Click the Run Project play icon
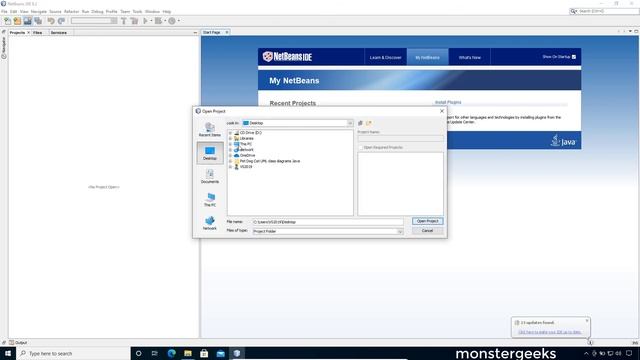Image resolution: width=640 pixels, height=360 pixels. click(145, 21)
